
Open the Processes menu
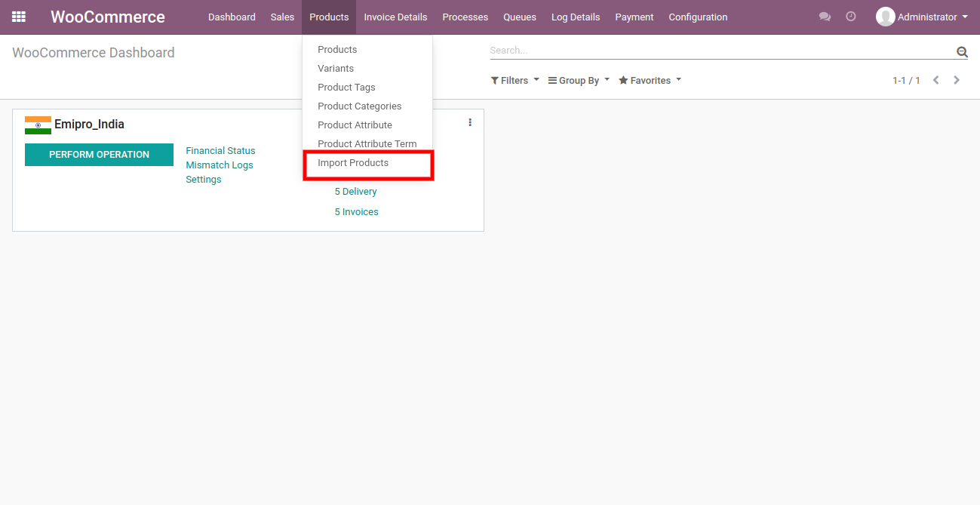tap(465, 17)
